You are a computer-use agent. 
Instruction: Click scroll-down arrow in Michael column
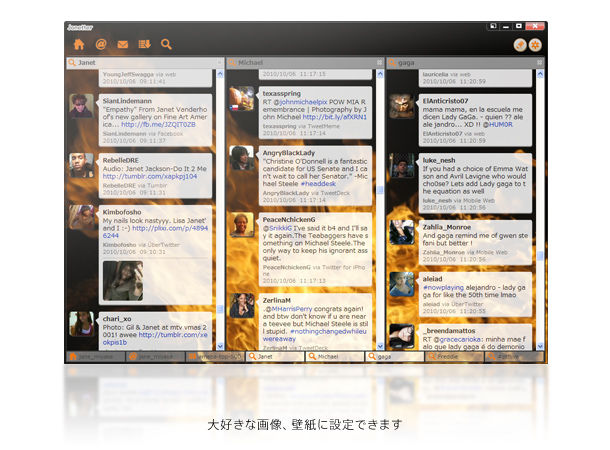(x=380, y=346)
